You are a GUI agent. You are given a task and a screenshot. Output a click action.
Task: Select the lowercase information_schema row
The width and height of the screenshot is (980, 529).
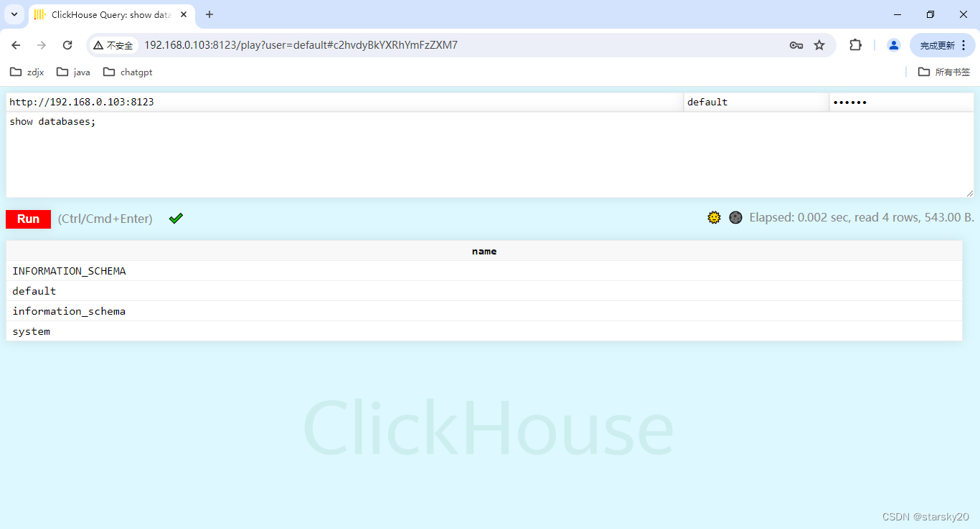[484, 311]
